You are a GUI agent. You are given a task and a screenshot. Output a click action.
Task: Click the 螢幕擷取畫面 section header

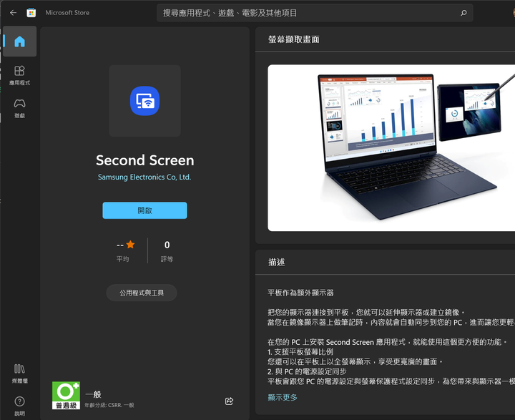(294, 39)
